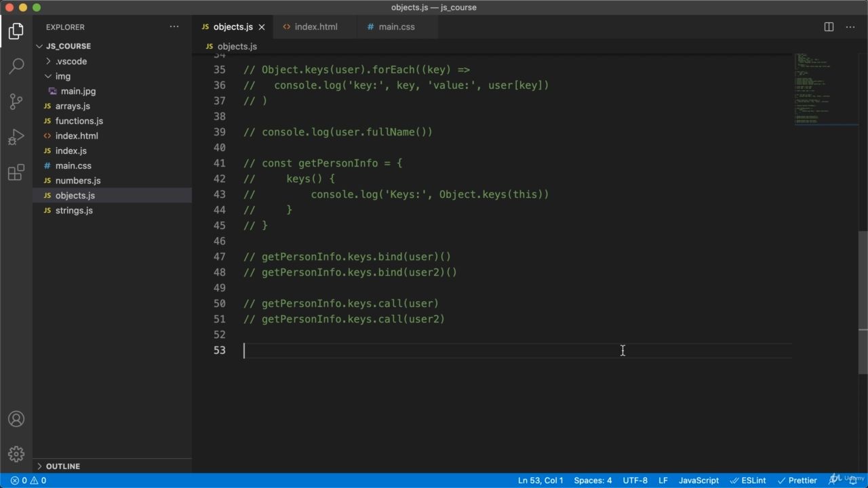Open main.css in the explorer tree
Viewport: 868px width, 488px height.
pyautogui.click(x=73, y=165)
